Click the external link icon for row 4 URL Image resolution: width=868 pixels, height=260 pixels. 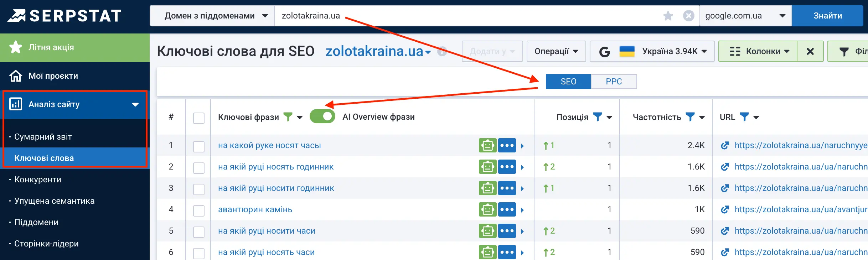pos(725,209)
